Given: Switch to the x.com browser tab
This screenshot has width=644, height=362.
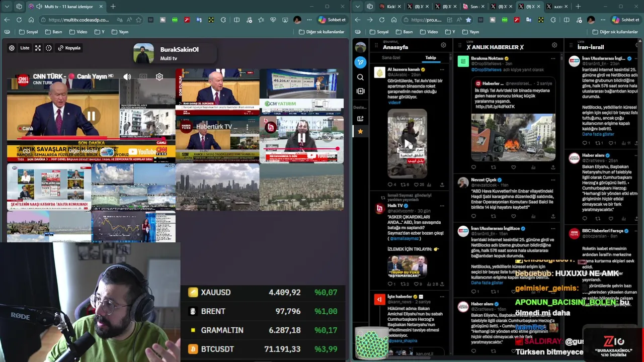Looking at the screenshot, I should click(x=557, y=7).
